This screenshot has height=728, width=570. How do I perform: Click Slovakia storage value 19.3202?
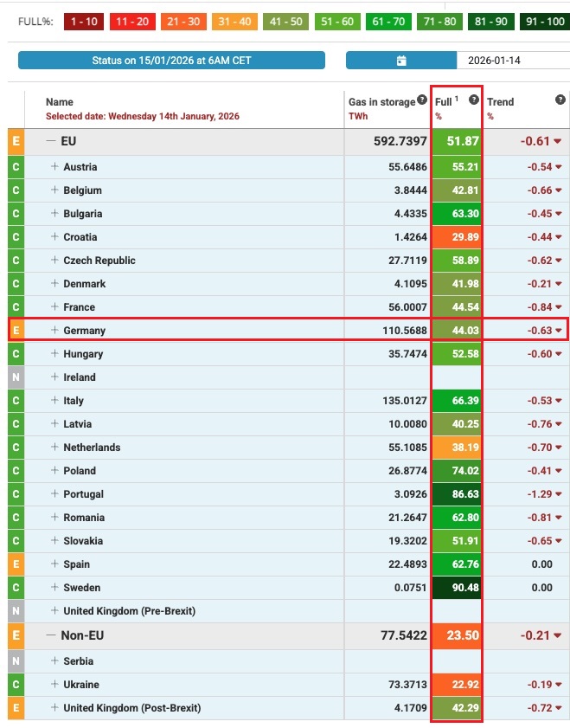(407, 541)
